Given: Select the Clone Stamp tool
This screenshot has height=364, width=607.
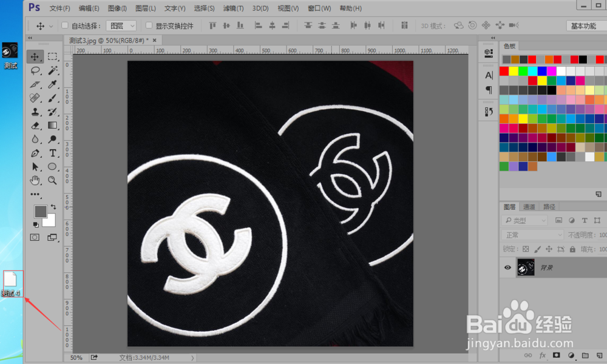Looking at the screenshot, I should click(x=35, y=112).
